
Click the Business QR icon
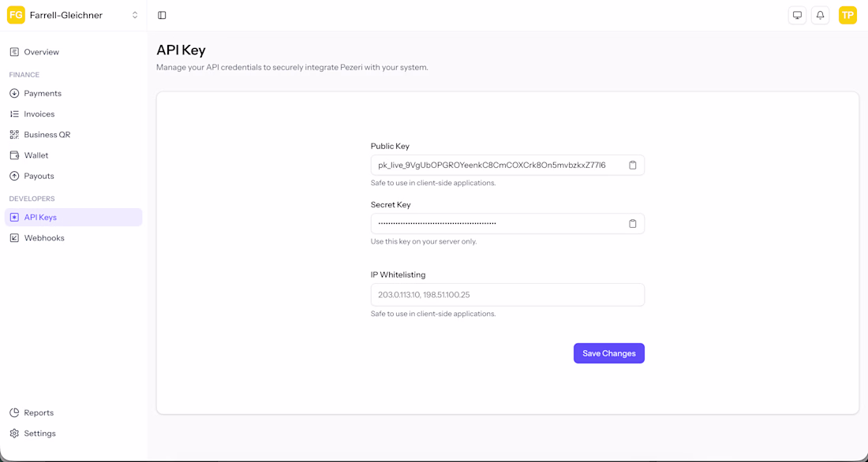[14, 135]
